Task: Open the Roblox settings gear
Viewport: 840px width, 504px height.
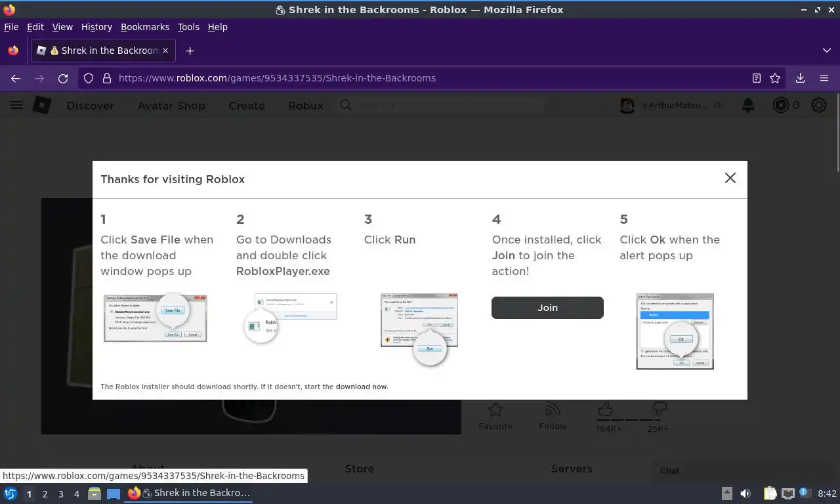Action: [x=818, y=105]
